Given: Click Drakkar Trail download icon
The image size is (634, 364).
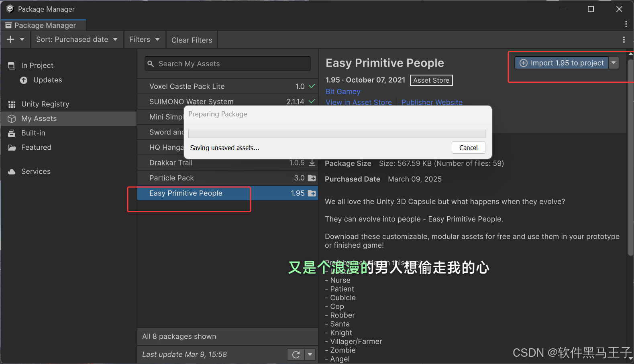Looking at the screenshot, I should 312,163.
